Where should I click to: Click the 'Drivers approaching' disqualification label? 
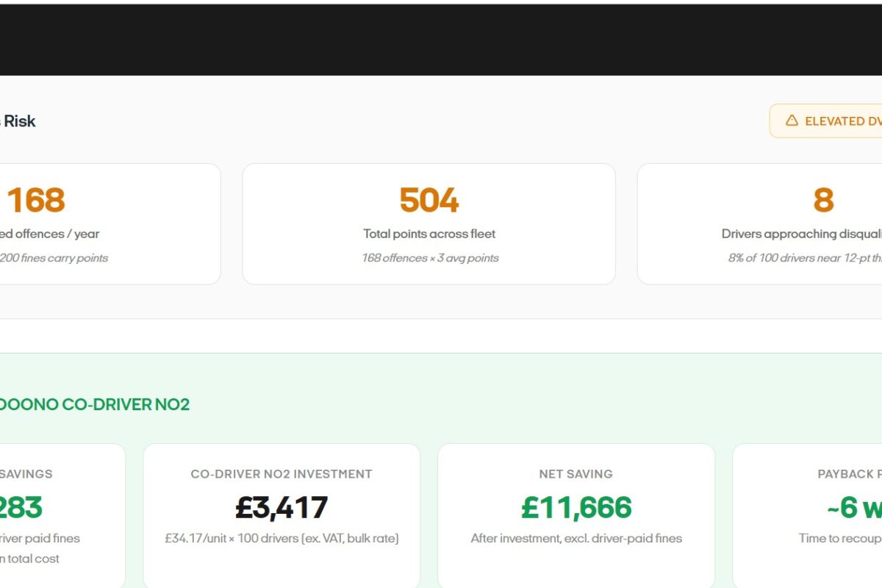(x=801, y=234)
